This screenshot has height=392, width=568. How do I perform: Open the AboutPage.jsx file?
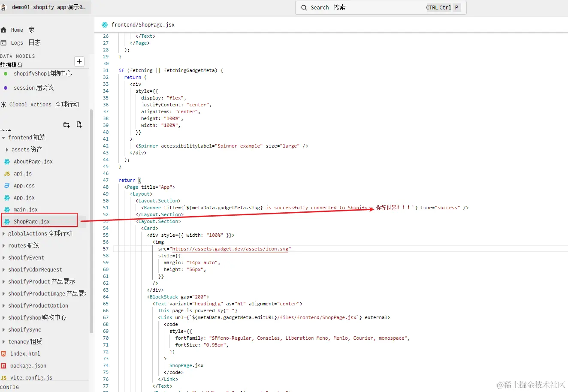pyautogui.click(x=33, y=162)
